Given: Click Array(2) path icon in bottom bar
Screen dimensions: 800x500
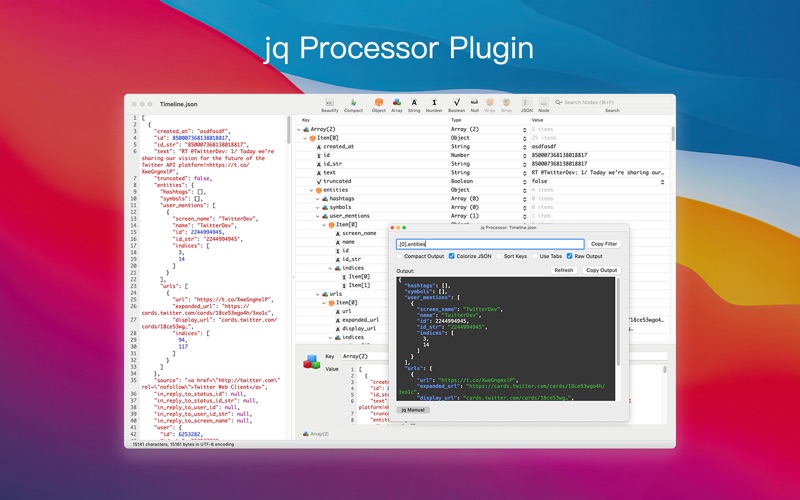Looking at the screenshot, I should click(x=306, y=434).
